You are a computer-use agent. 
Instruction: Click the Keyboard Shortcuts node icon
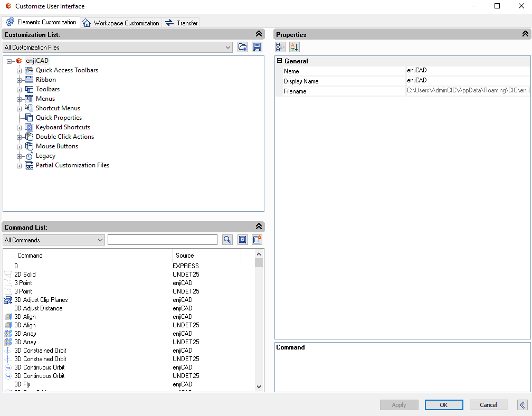tap(29, 127)
